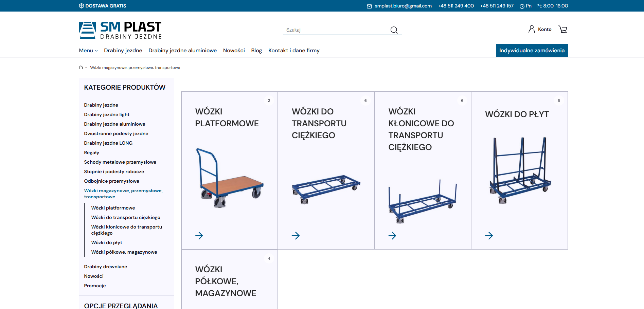Click the home icon in the breadcrumb
This screenshot has width=644, height=309.
tap(80, 68)
